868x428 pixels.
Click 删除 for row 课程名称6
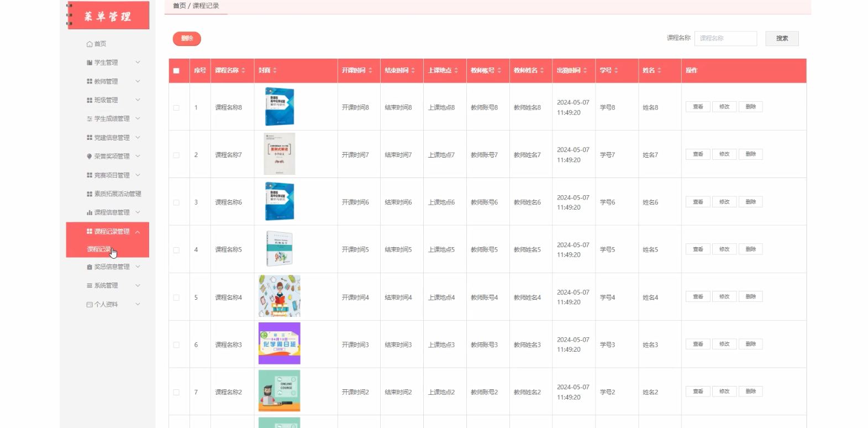tap(750, 202)
